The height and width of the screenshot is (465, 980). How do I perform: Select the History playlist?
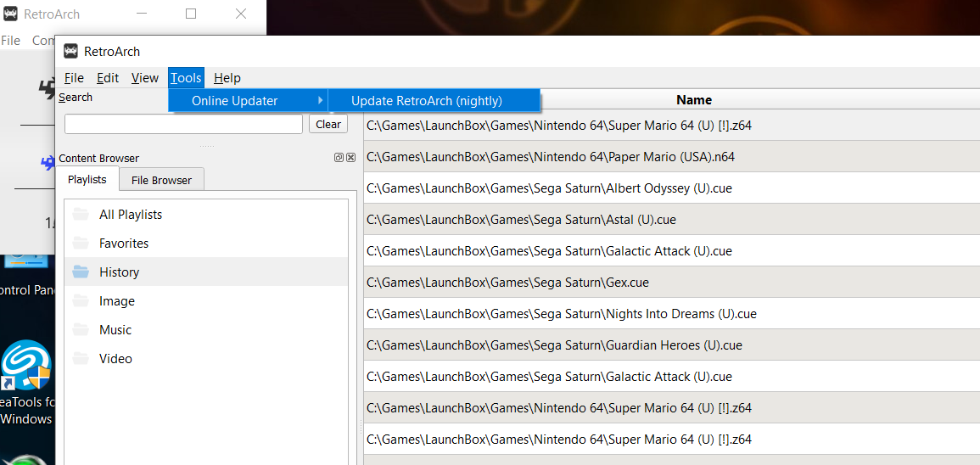tap(206, 272)
